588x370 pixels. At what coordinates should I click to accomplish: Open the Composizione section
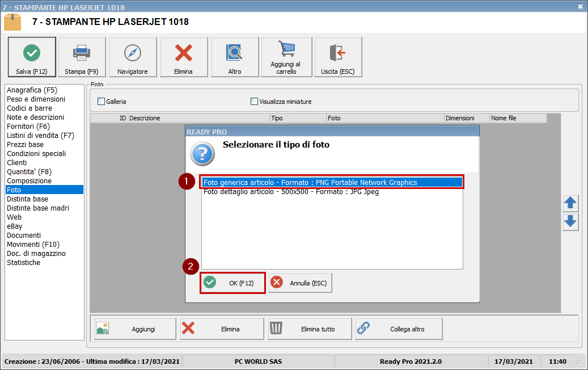click(x=29, y=181)
